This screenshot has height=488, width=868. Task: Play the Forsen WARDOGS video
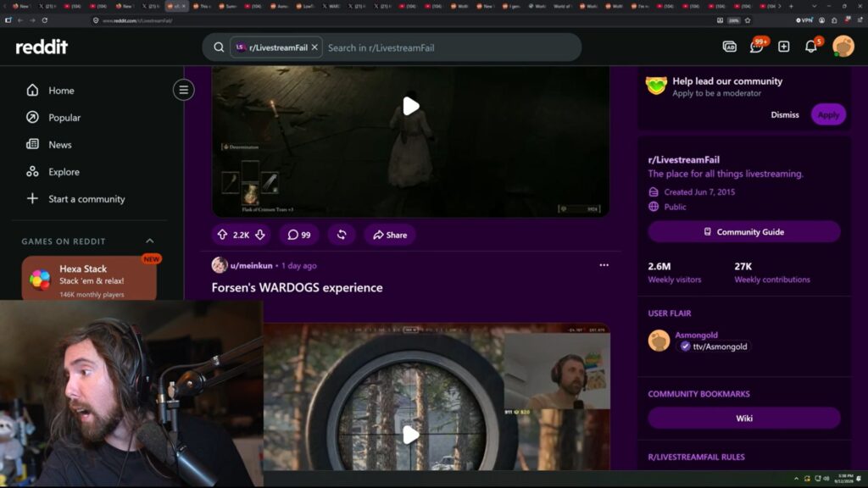[411, 435]
